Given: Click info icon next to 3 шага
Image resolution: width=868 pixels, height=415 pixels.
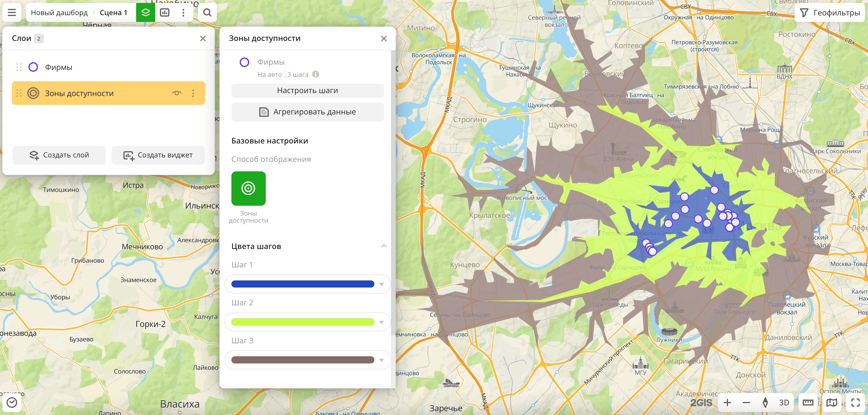Looking at the screenshot, I should 315,74.
